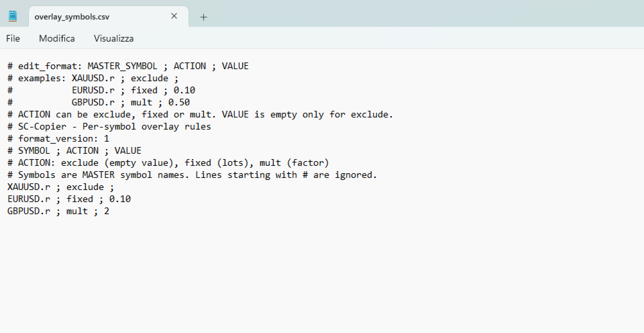Close the overlay_symbols.csv tab
The image size is (644, 333).
[x=174, y=16]
